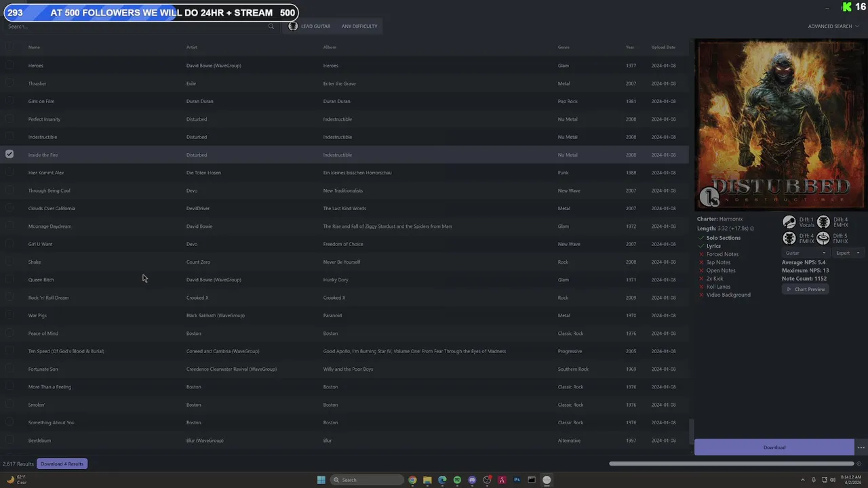The height and width of the screenshot is (488, 868).
Task: Click the green Kick logo at top right
Action: [x=847, y=7]
